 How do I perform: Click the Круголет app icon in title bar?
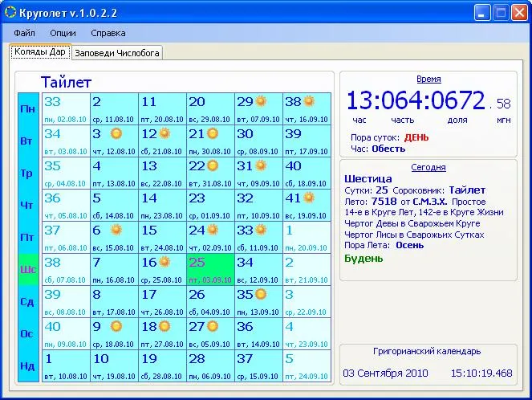[x=10, y=12]
